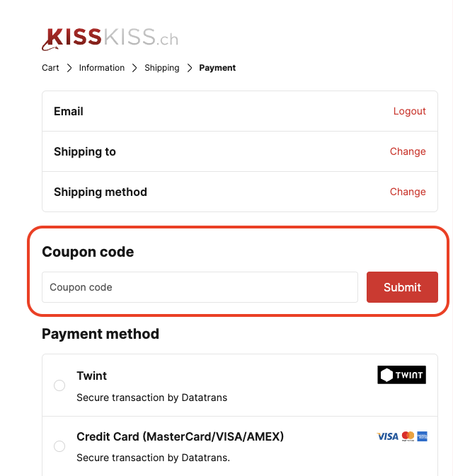Click the chevron before Payment breadcrumb
Viewport: 453px width, 476px height.
tap(190, 68)
